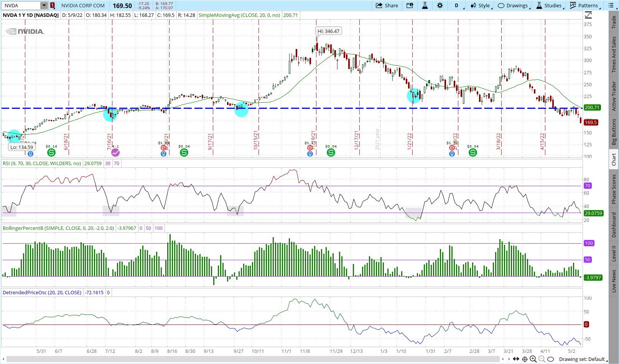Open the NVDA symbol dropdown arrow

(x=44, y=5)
